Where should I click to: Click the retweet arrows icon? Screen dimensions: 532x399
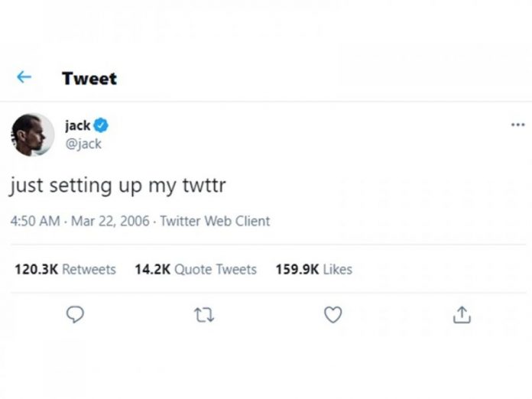coord(203,314)
